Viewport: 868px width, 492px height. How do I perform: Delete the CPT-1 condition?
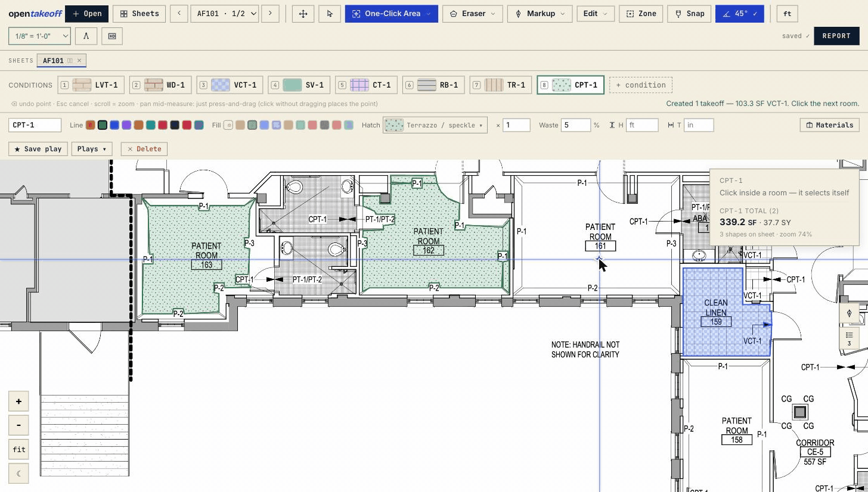(x=144, y=149)
